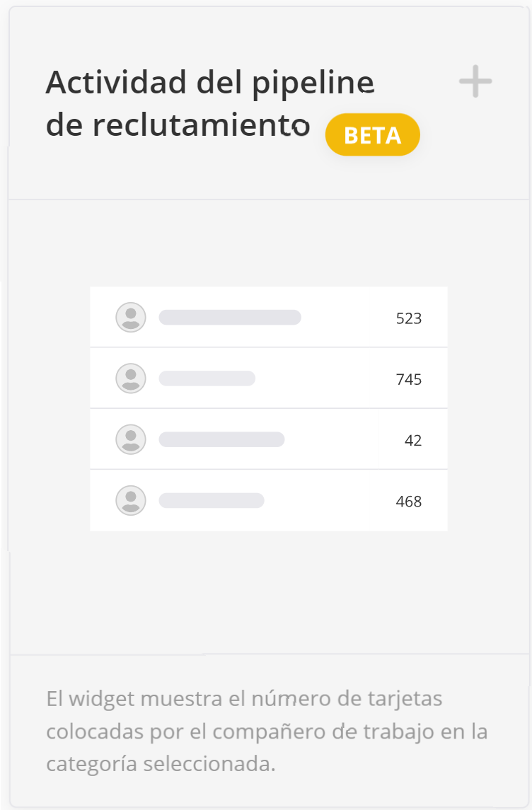Click the placeholder name bar in the 468 row
532x810 pixels.
point(212,501)
